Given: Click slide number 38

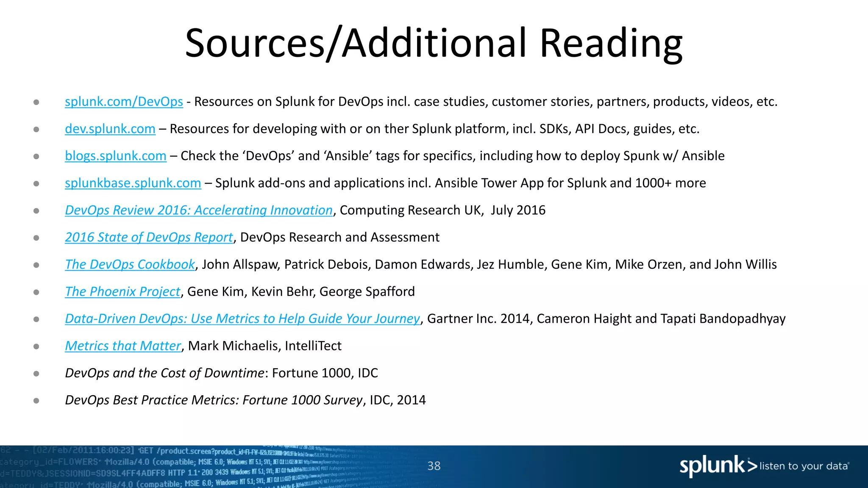Looking at the screenshot, I should coord(434,466).
